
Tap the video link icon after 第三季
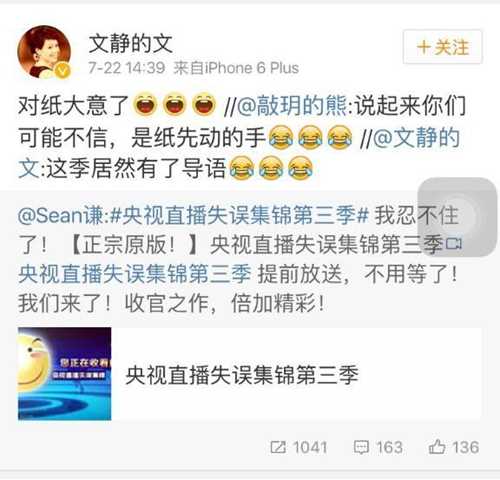[454, 244]
